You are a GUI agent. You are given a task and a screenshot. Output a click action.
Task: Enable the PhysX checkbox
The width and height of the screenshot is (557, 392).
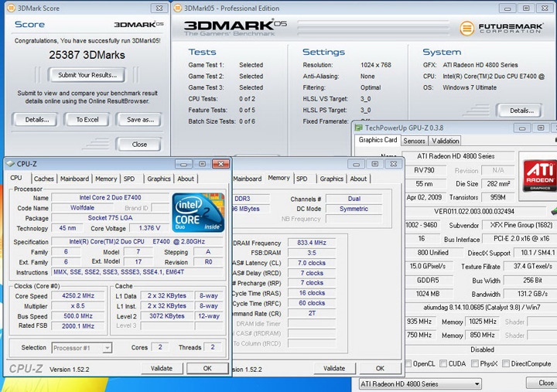pos(475,363)
